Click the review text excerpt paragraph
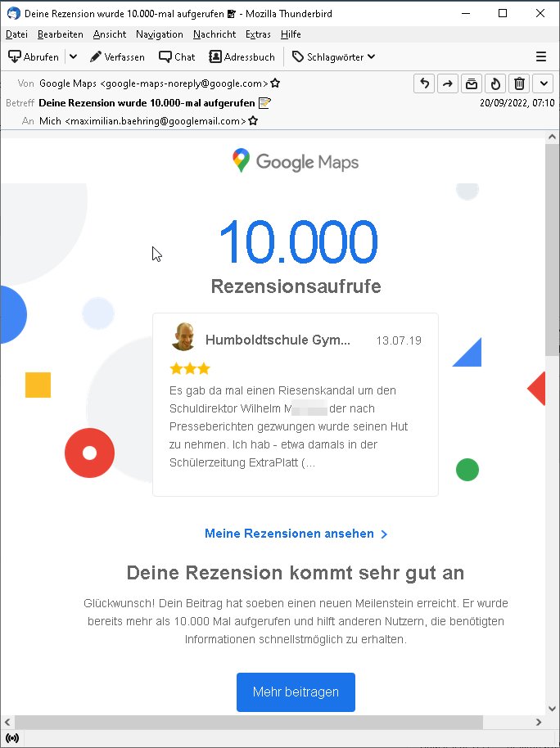 pyautogui.click(x=289, y=426)
